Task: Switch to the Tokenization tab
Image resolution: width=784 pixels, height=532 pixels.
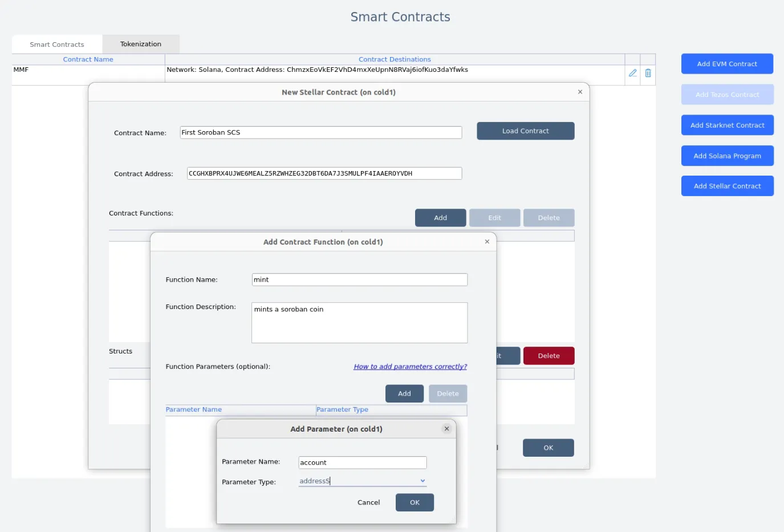Action: click(141, 44)
